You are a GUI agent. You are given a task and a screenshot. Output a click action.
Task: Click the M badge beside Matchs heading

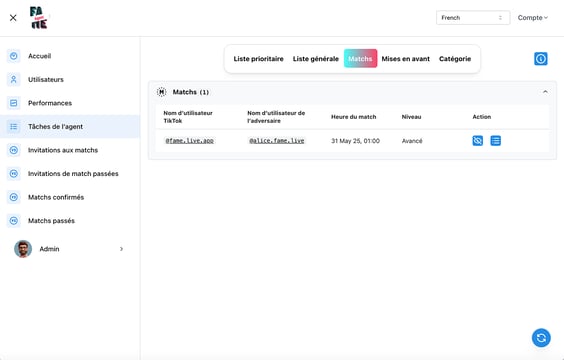click(162, 92)
